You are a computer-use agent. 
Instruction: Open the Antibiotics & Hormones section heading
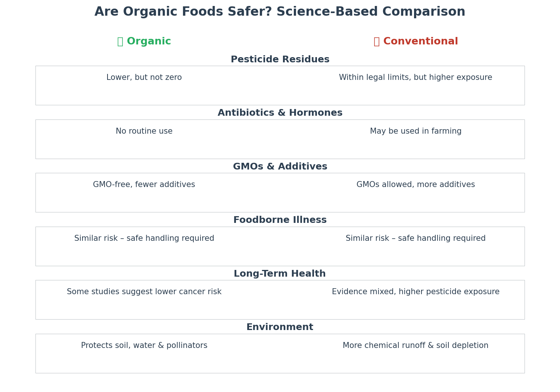pyautogui.click(x=280, y=113)
